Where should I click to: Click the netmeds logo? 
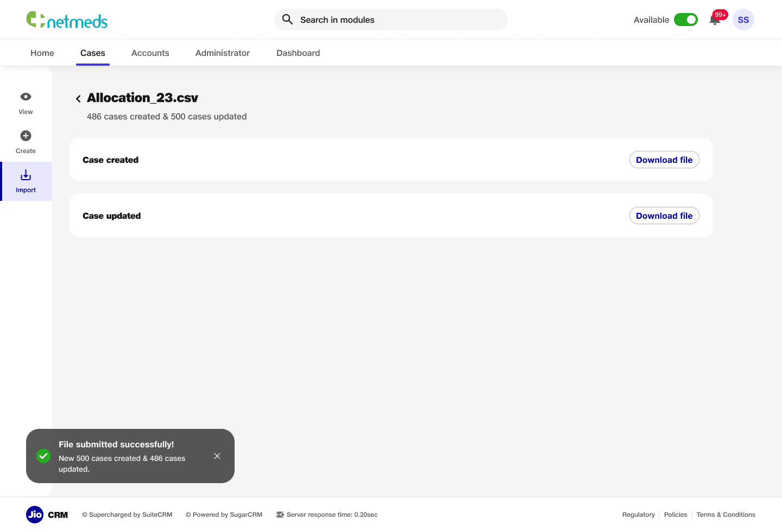coord(67,20)
